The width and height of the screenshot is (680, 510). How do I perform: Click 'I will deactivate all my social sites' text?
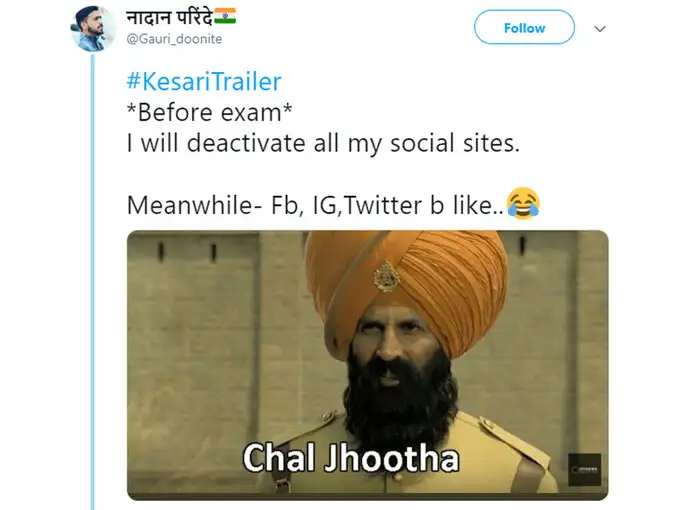click(x=323, y=143)
